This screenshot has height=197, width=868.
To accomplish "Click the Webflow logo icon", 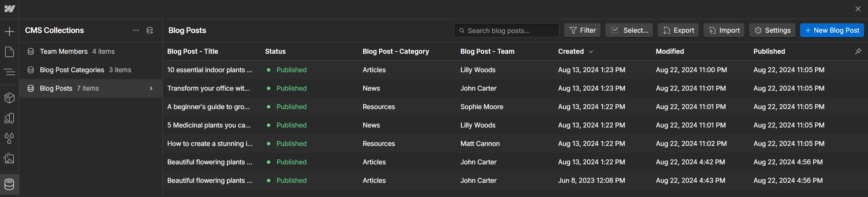I will tap(10, 9).
